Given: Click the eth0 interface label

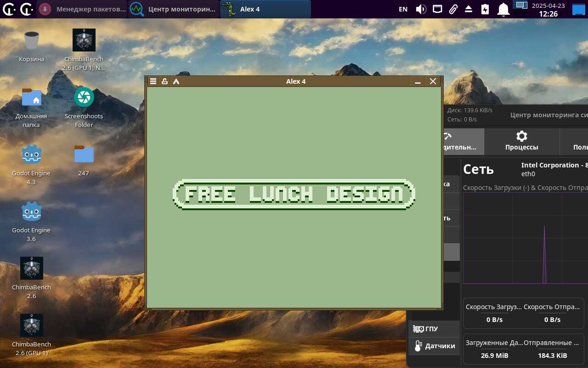Looking at the screenshot, I should (528, 174).
